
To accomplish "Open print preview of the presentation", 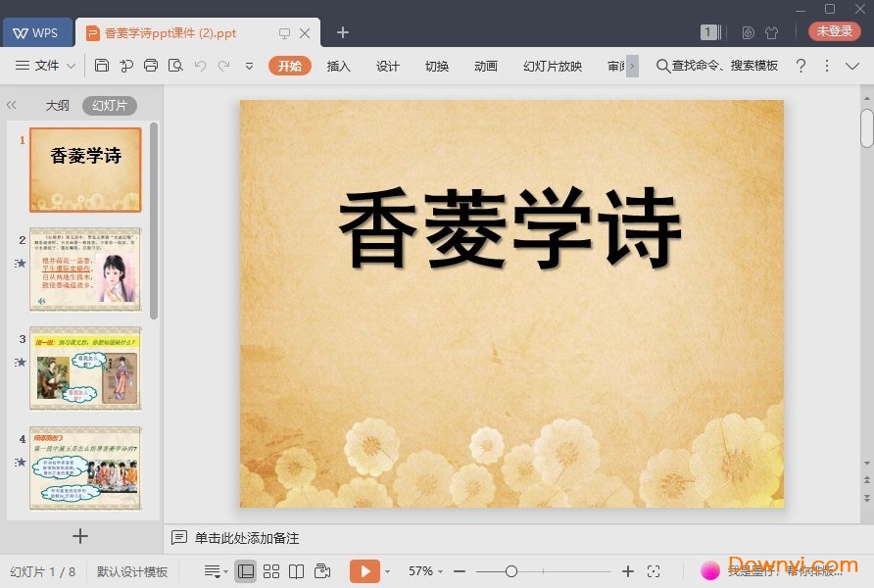I will pos(176,66).
